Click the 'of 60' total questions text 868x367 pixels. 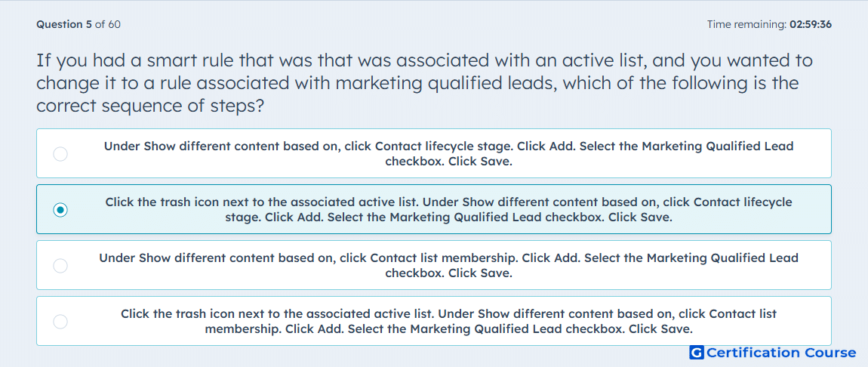coord(108,24)
